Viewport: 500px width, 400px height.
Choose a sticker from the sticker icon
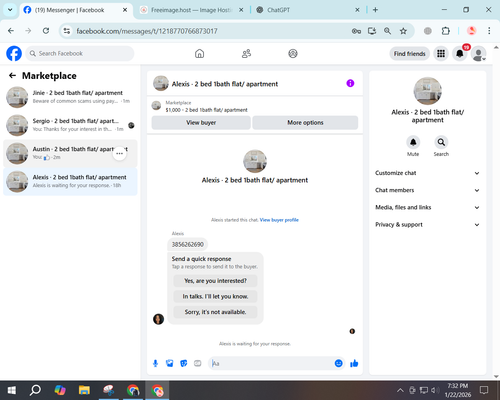tap(183, 363)
